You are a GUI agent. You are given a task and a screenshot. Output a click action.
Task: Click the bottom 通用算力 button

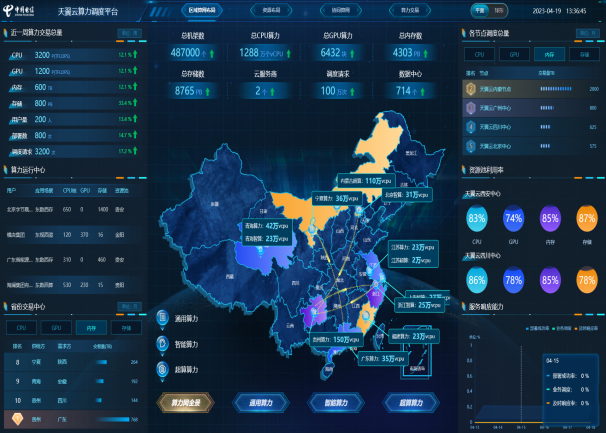[261, 403]
